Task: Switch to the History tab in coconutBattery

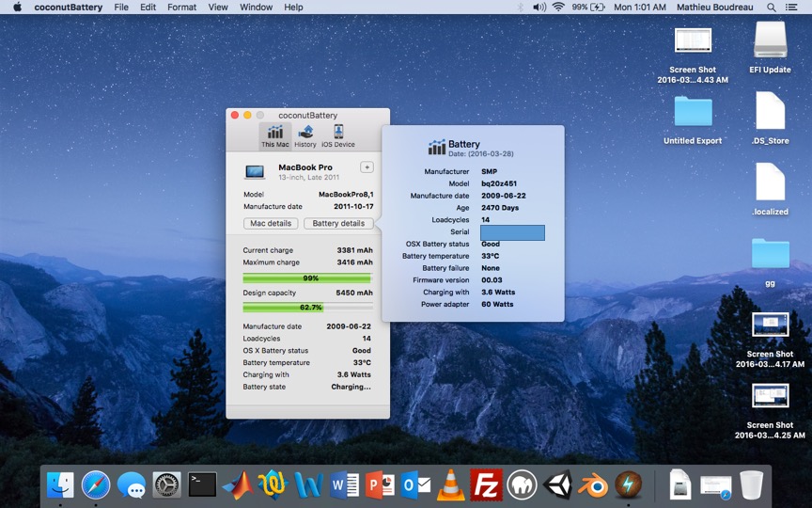Action: click(x=305, y=135)
